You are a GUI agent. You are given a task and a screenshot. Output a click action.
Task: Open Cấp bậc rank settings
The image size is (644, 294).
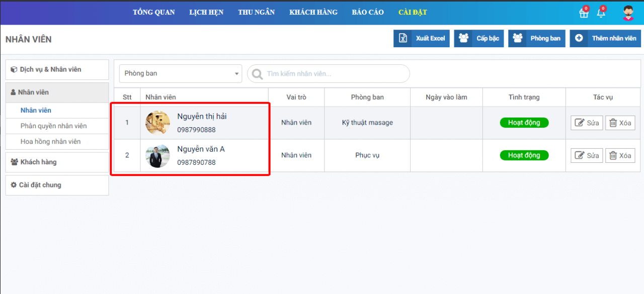[479, 38]
